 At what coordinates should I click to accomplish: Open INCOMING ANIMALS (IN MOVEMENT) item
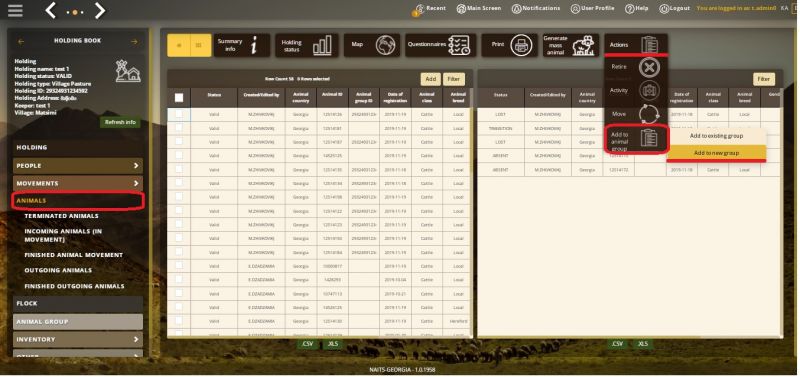64,235
